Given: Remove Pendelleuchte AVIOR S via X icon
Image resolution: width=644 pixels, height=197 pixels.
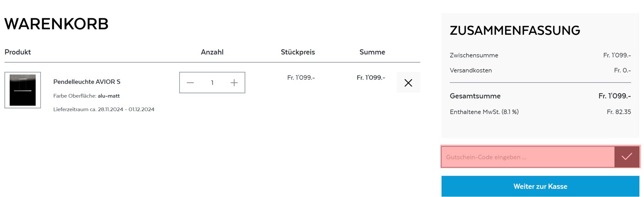Looking at the screenshot, I should click(x=408, y=82).
